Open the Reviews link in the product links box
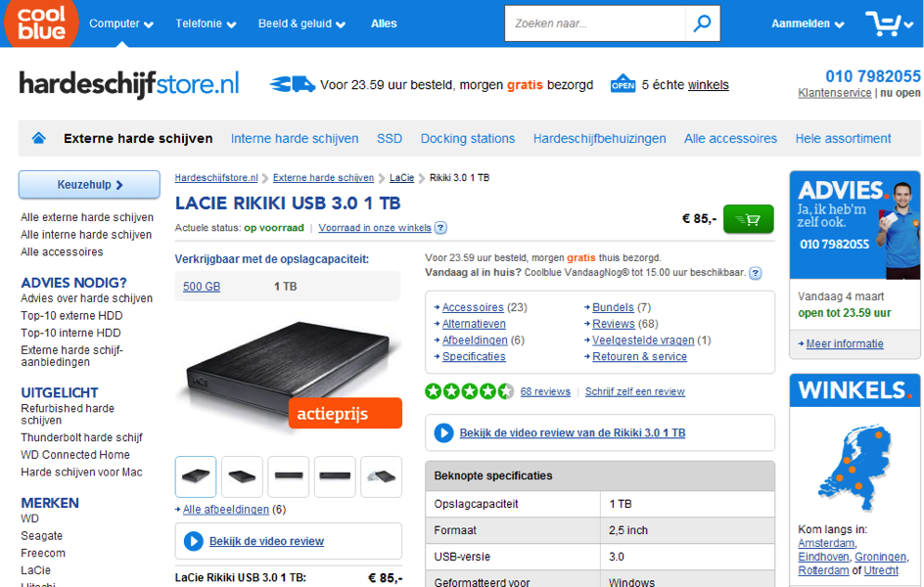Screen dimensions: 924x587 point(614,324)
